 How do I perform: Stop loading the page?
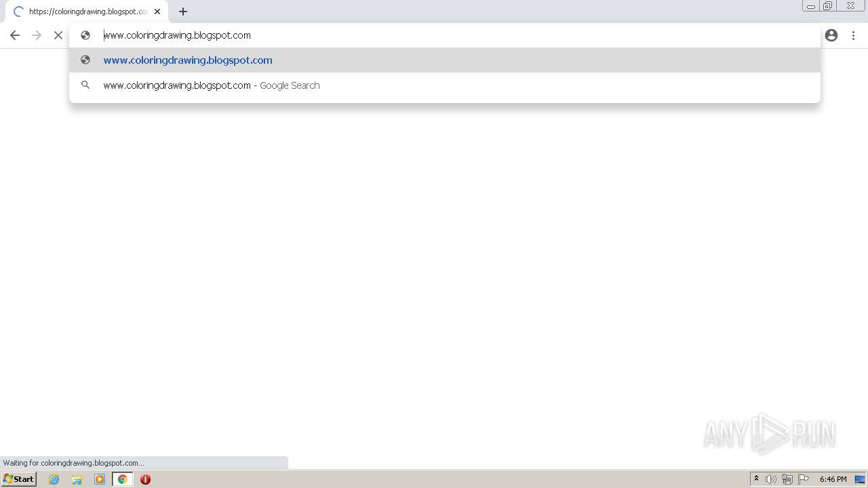58,35
